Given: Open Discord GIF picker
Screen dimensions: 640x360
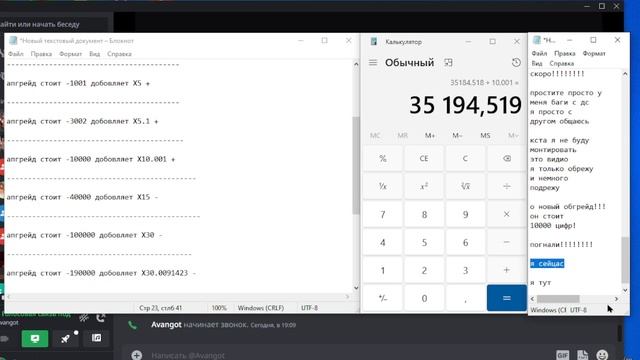Looking at the screenshot, I should (563, 355).
